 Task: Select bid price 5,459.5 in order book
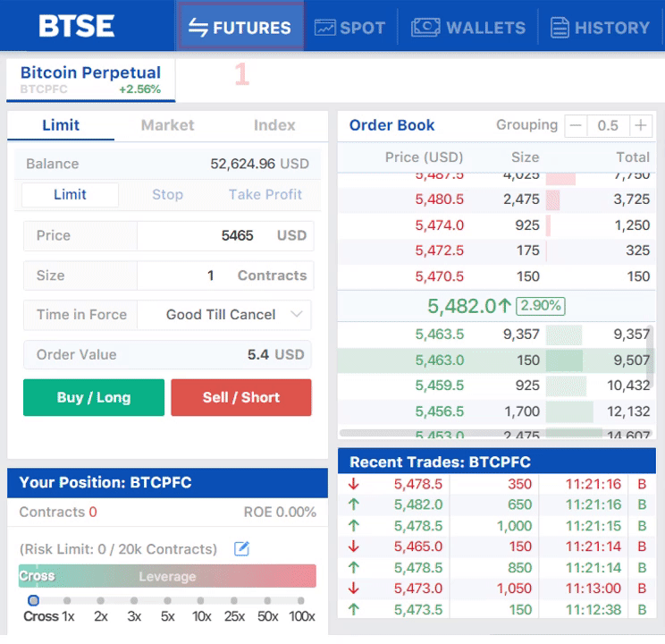point(440,386)
